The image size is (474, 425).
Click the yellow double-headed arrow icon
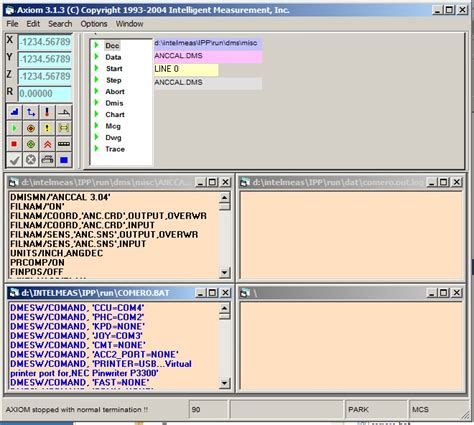(63, 128)
